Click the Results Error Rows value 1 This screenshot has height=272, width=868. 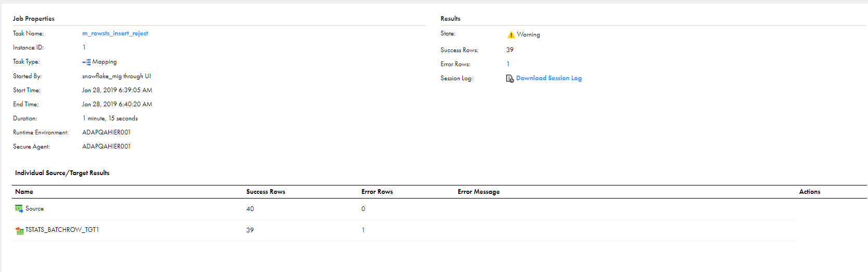(508, 64)
